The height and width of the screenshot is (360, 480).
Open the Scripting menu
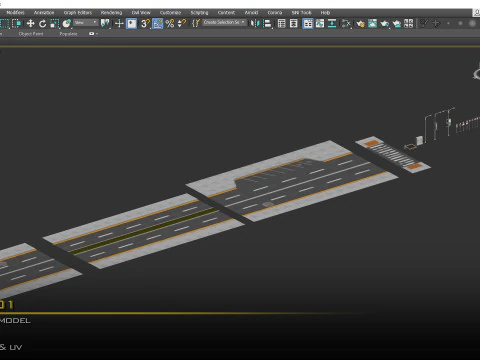pos(199,13)
